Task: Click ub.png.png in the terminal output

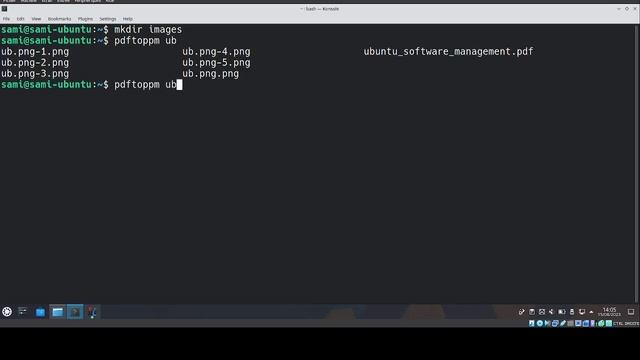Action: coord(211,74)
